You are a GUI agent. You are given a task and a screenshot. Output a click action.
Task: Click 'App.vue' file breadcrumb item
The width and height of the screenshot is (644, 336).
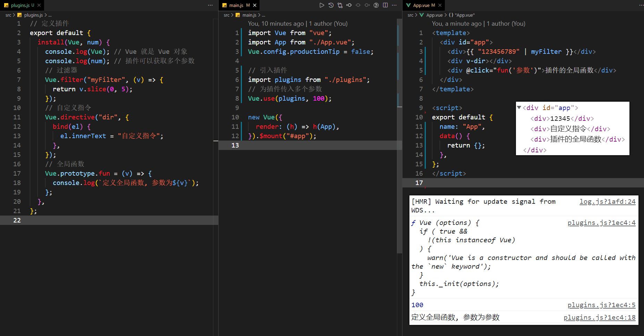[x=434, y=15]
